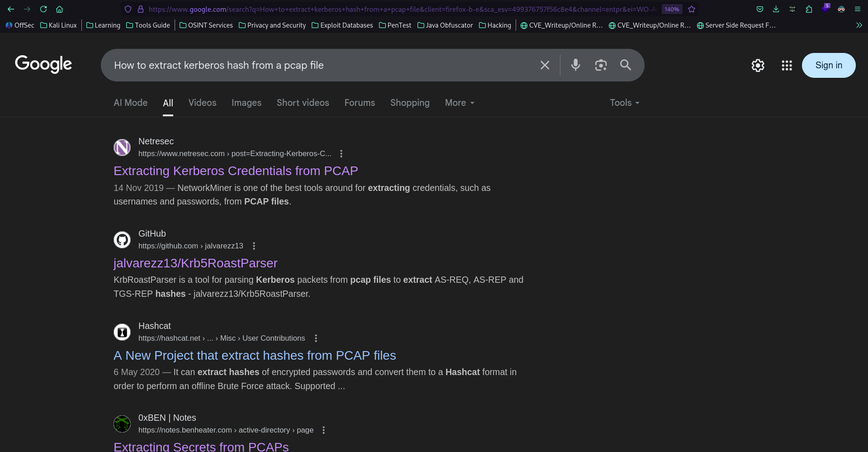Open the Netresec result options menu dots
Viewport: 868px width, 452px height.
click(x=342, y=154)
